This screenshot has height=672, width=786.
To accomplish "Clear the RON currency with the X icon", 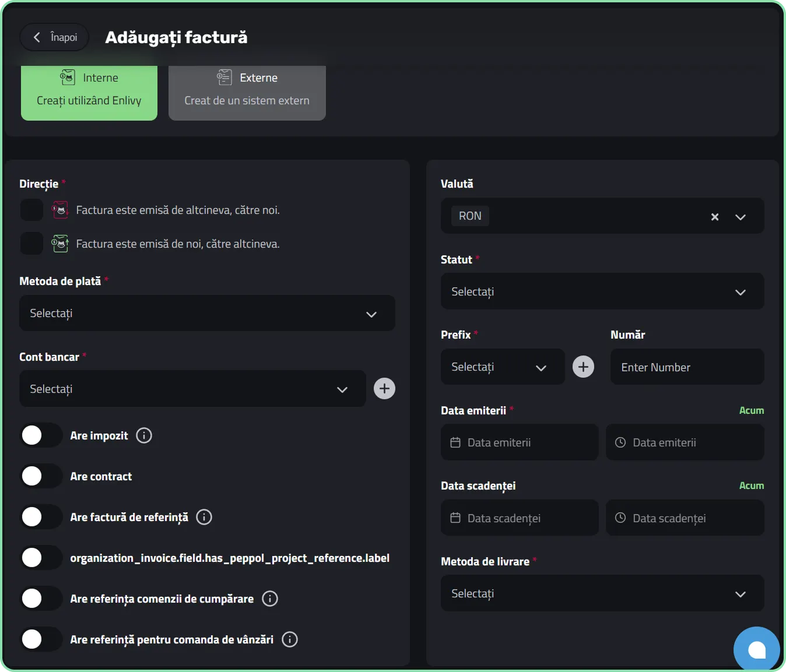I will [715, 217].
